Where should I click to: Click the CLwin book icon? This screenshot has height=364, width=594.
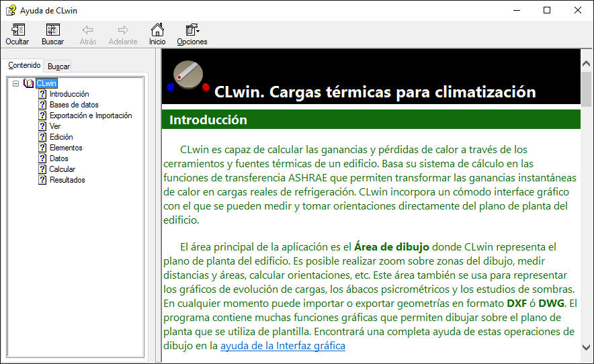29,83
